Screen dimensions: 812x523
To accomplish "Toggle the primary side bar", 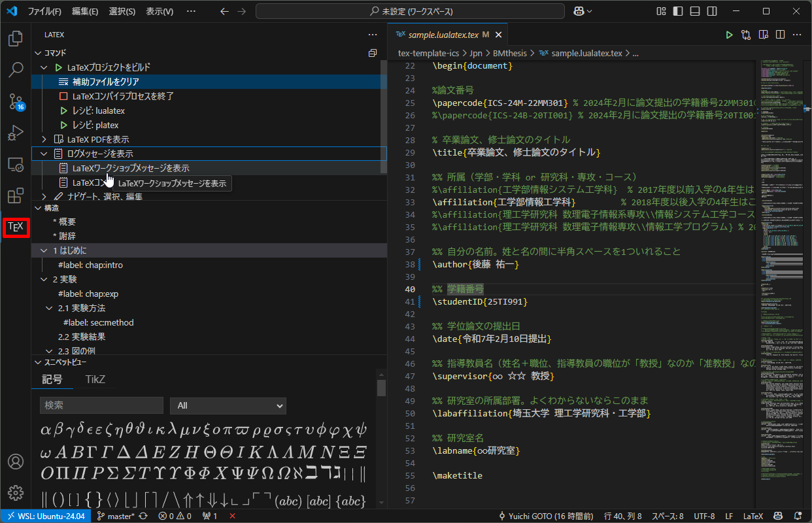I will [x=678, y=11].
